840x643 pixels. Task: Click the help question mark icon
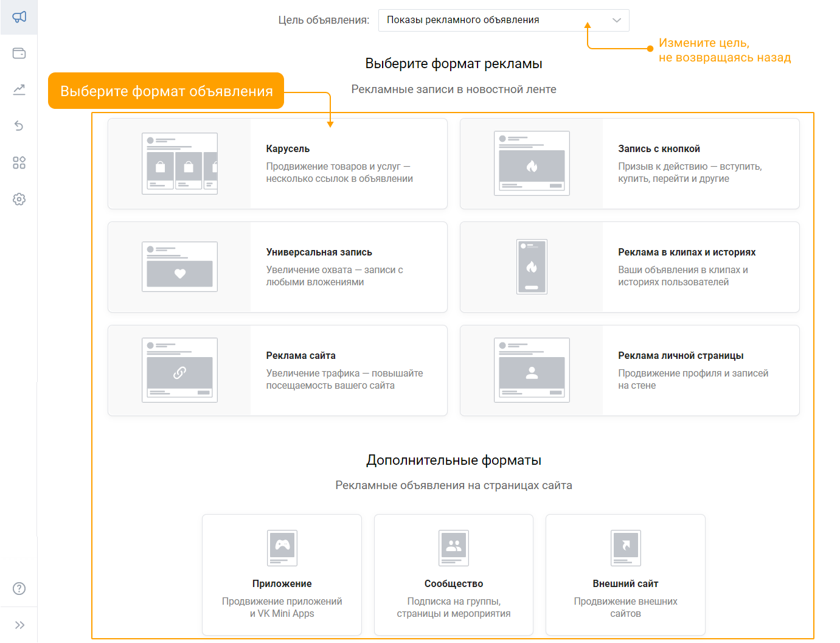(19, 588)
